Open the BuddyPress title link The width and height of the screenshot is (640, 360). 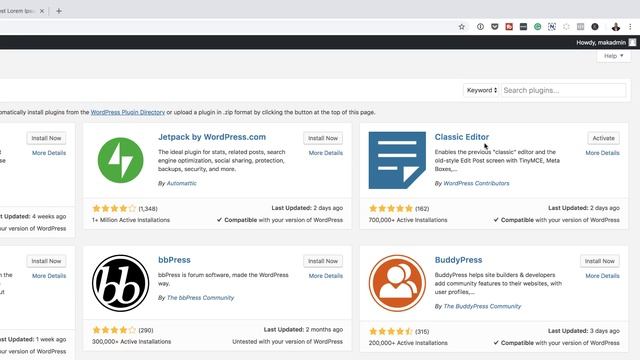tap(458, 260)
